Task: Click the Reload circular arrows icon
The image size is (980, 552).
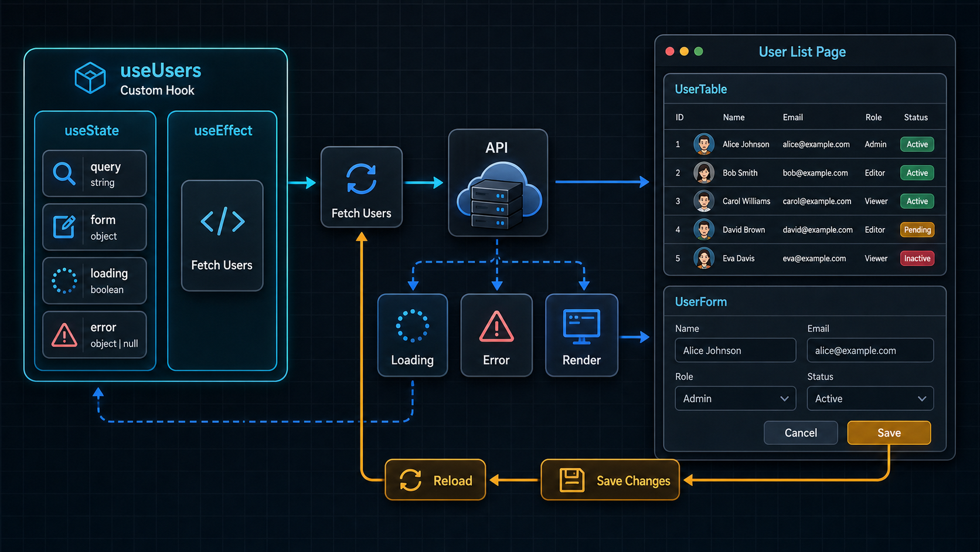Action: [410, 480]
